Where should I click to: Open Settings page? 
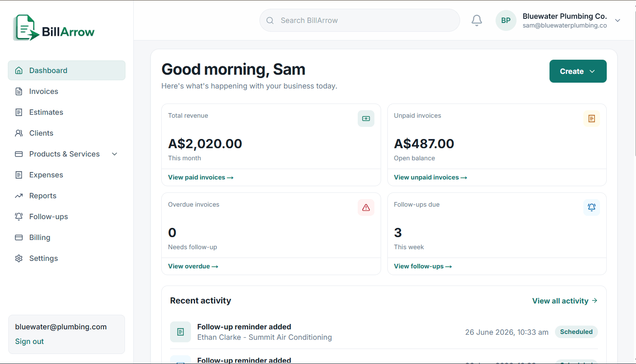[66, 258]
